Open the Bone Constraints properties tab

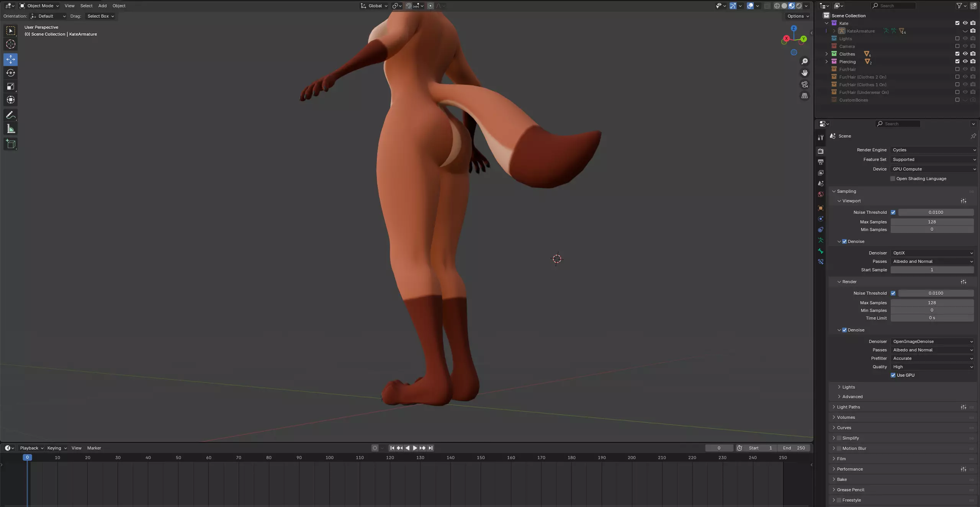(821, 262)
